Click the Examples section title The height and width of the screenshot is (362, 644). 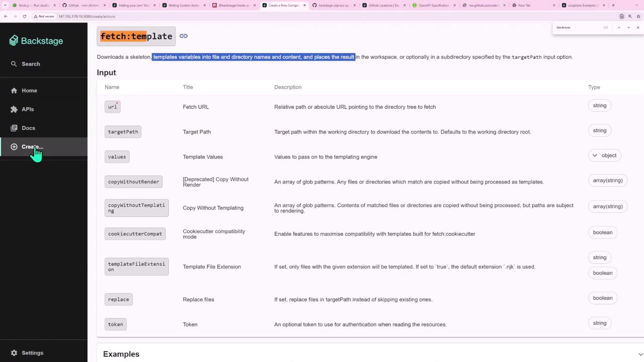point(121,354)
